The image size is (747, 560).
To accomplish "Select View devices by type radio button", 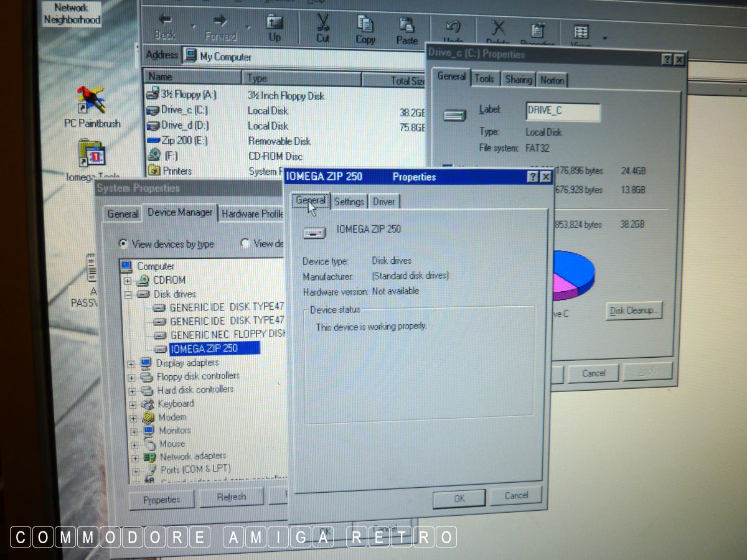I will coord(123,244).
